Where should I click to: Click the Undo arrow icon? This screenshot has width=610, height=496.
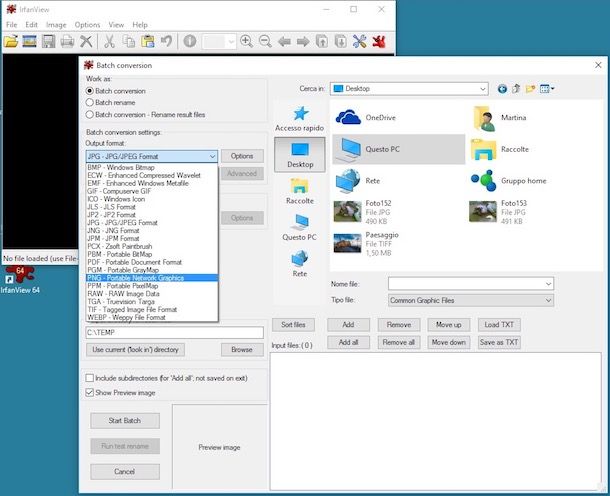167,41
